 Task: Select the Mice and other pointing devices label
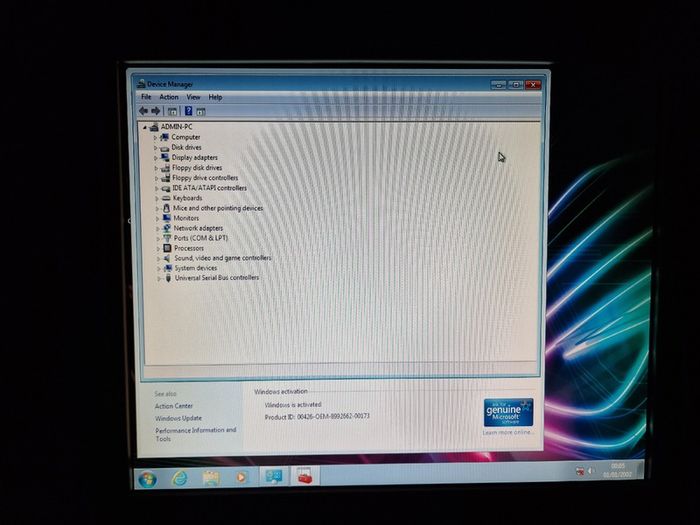(218, 208)
